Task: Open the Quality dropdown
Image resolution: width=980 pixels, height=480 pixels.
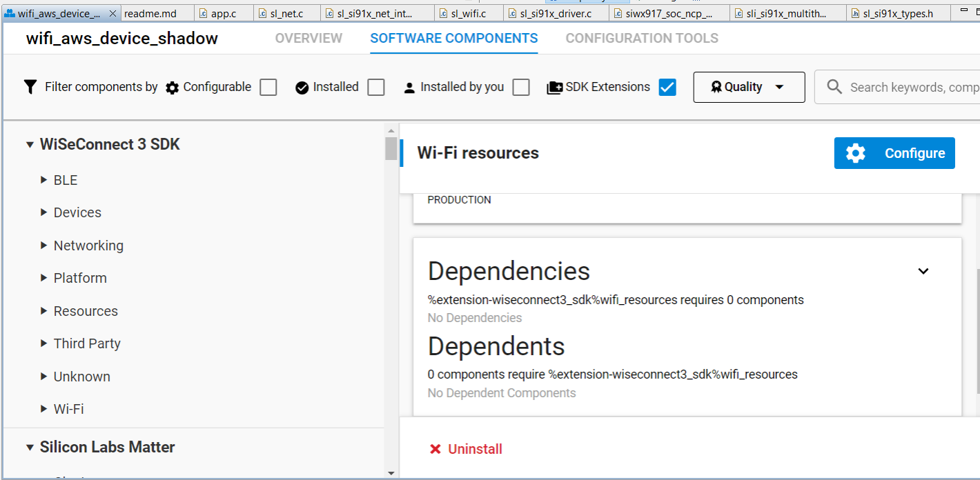Action: tap(749, 87)
